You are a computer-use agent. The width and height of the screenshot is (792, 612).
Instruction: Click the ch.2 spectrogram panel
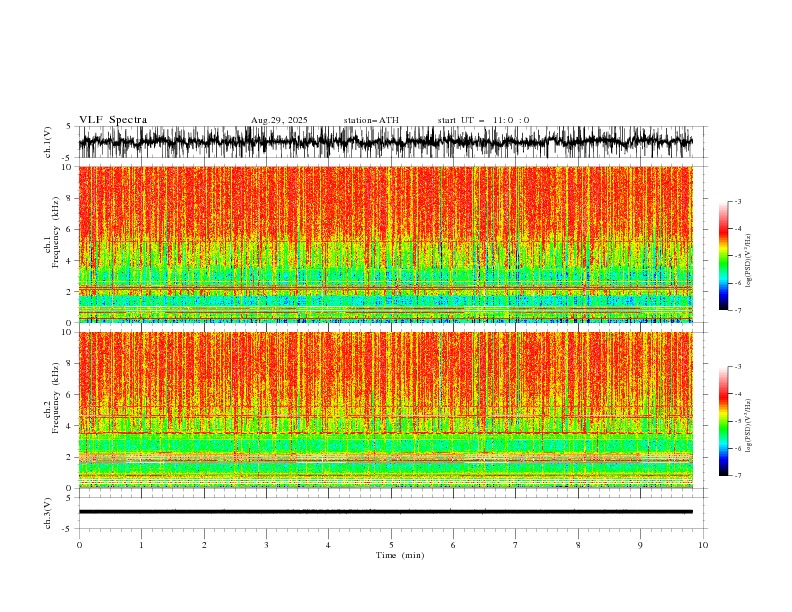(x=386, y=410)
